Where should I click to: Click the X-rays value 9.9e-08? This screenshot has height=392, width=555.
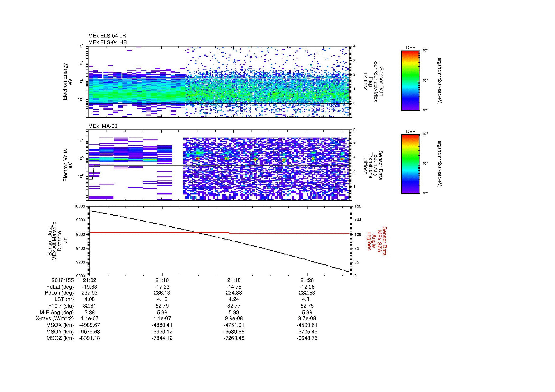(234, 318)
